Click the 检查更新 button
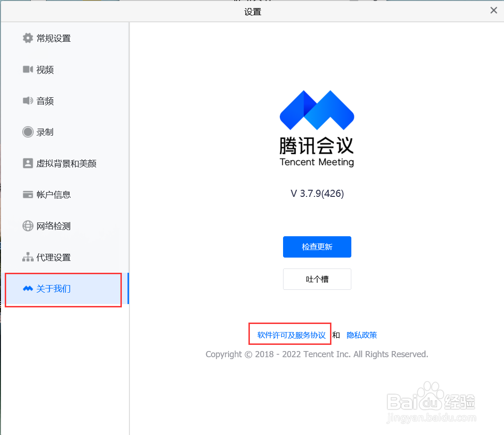504x435 pixels. coord(317,247)
